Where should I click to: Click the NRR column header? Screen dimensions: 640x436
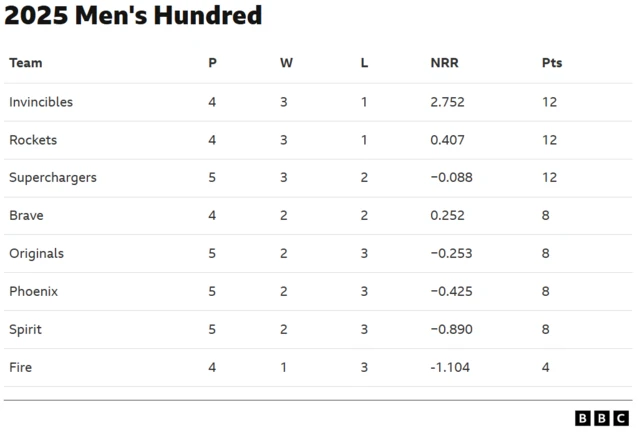pos(444,63)
